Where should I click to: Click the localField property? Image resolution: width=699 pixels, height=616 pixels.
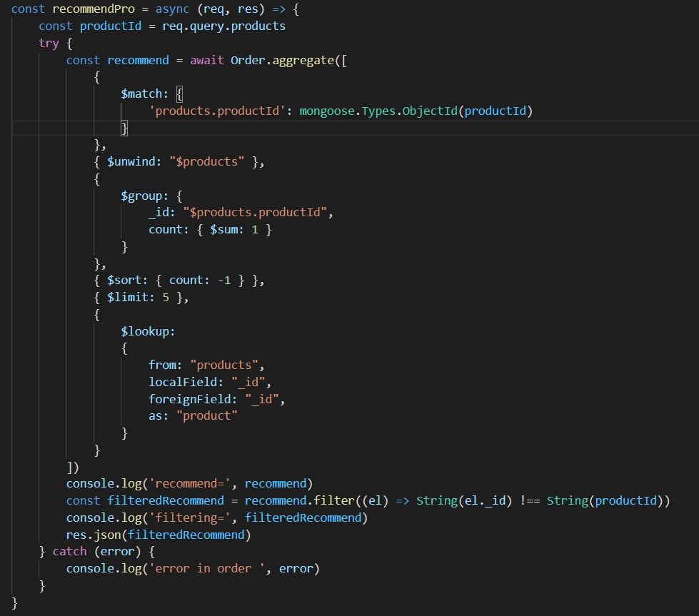click(x=186, y=382)
